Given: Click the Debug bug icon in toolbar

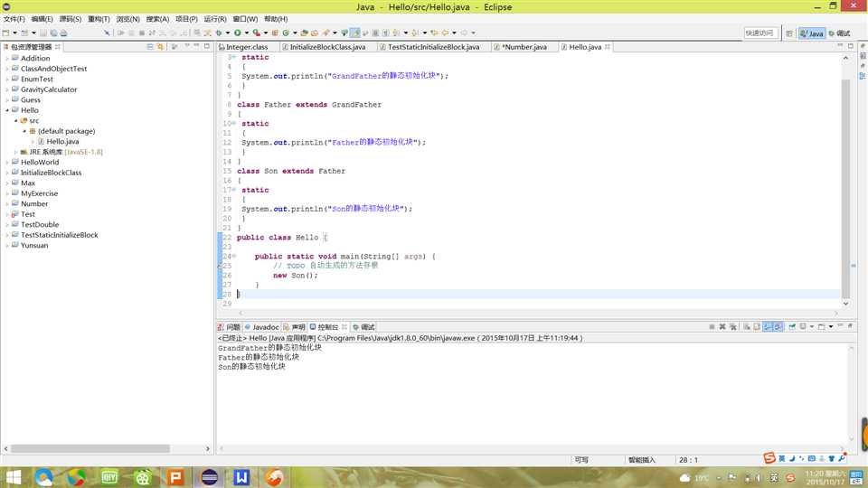Looking at the screenshot, I should tap(219, 33).
